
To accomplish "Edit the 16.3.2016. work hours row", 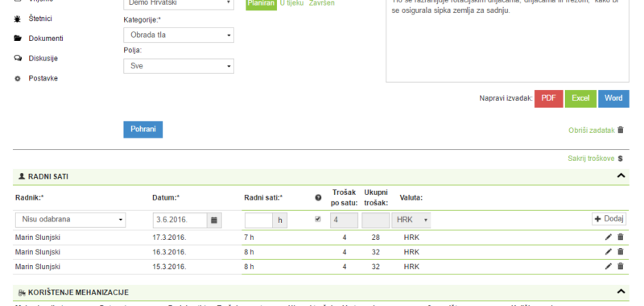I will click(609, 252).
